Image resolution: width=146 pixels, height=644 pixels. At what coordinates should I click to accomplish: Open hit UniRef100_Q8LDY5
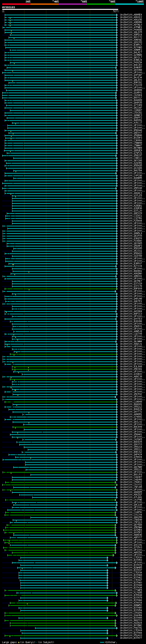[x=131, y=32]
